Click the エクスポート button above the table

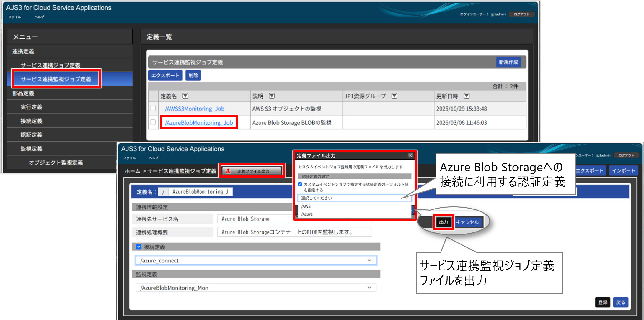(x=165, y=75)
